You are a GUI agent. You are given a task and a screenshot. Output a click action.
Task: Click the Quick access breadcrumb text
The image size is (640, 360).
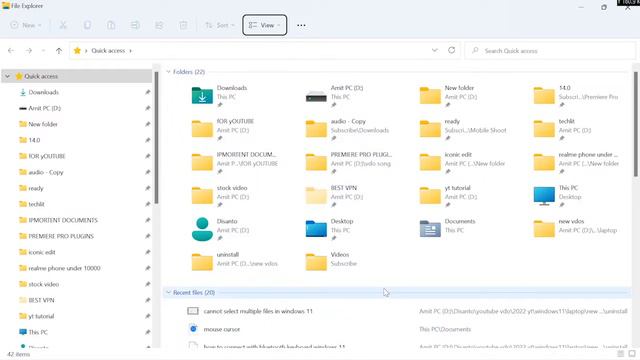[x=108, y=51]
